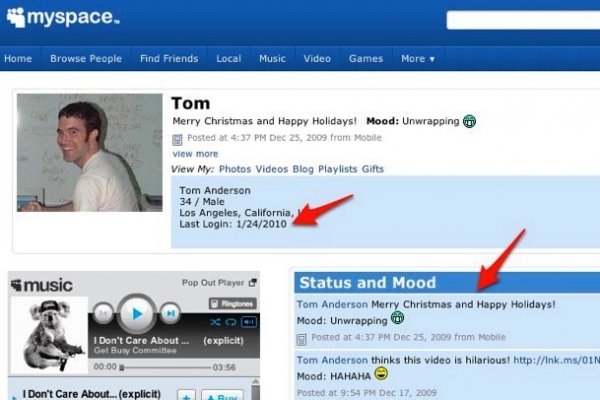Open Tom's Videos link

pos(272,169)
